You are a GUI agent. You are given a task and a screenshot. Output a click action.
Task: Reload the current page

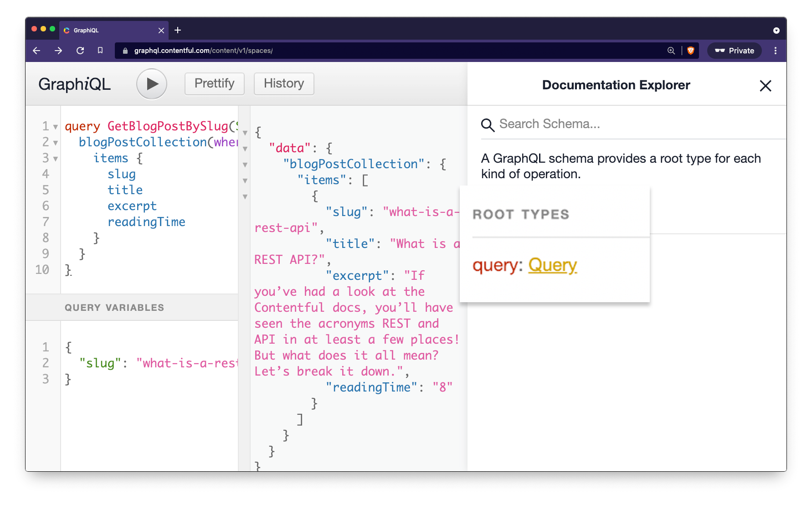[80, 51]
